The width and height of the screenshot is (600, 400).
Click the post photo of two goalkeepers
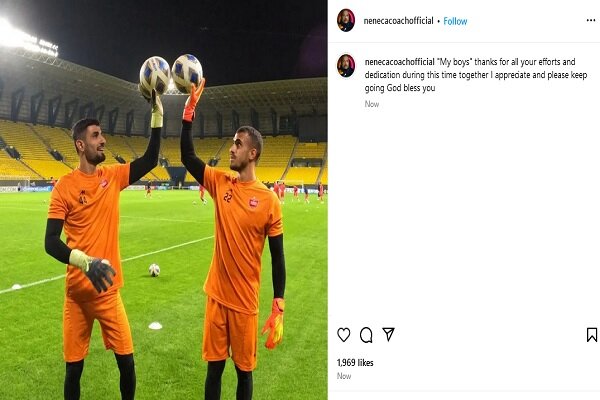pyautogui.click(x=164, y=200)
